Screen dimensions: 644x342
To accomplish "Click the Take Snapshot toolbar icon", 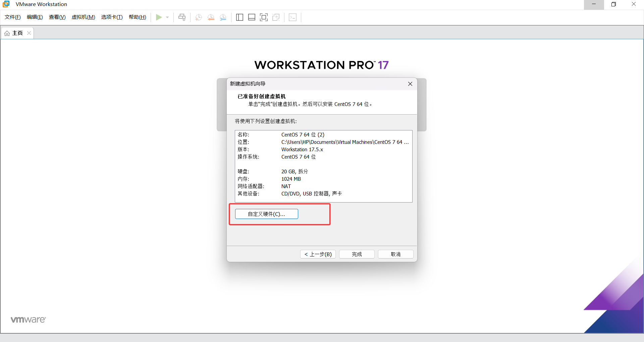I will [199, 17].
